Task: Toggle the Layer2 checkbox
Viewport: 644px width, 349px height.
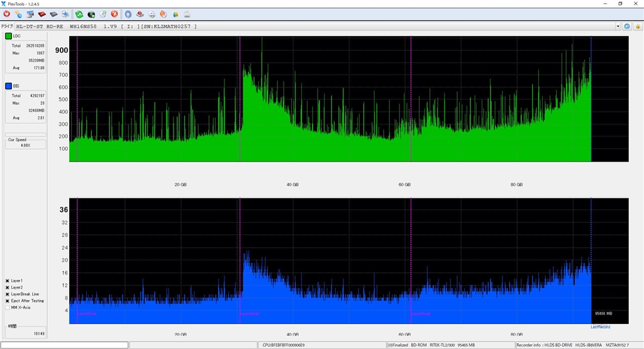Action: pos(8,287)
